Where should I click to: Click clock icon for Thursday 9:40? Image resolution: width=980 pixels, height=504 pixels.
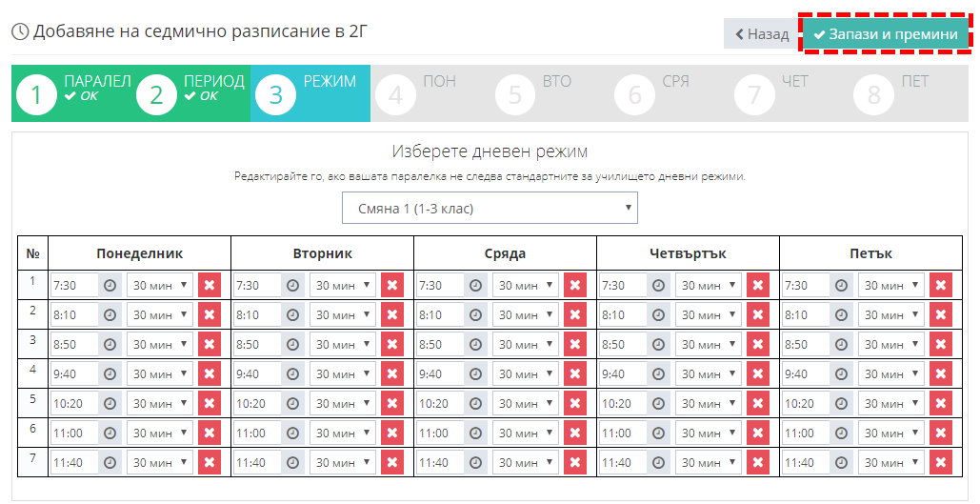point(658,373)
